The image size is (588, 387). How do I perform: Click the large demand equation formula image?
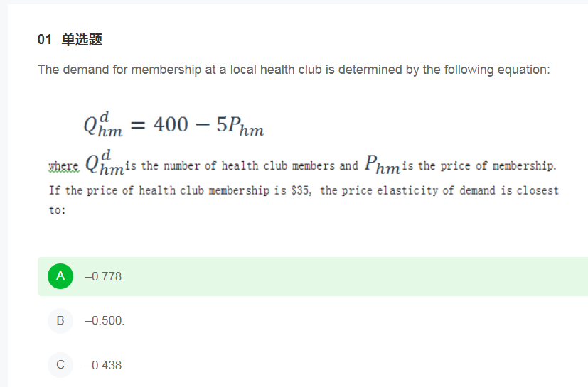click(x=174, y=124)
